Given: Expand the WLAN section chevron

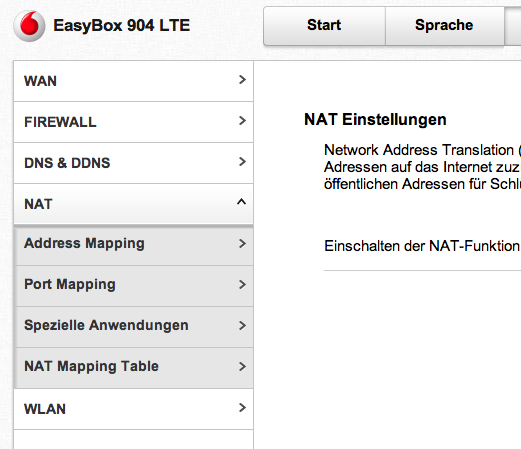Looking at the screenshot, I should pos(242,408).
